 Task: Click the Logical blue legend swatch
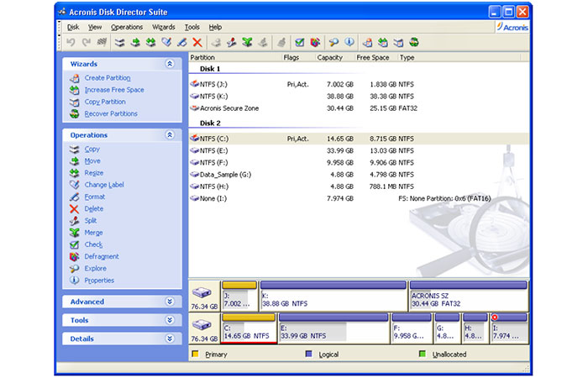[x=308, y=354]
